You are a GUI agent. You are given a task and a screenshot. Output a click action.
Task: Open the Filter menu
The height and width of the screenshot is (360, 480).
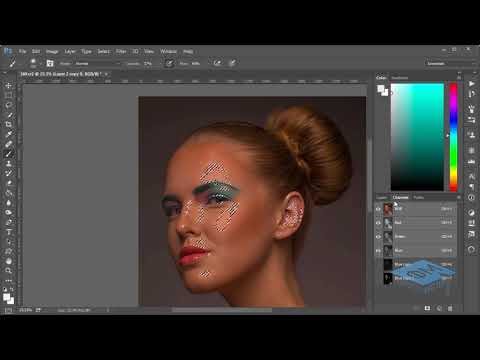121,51
